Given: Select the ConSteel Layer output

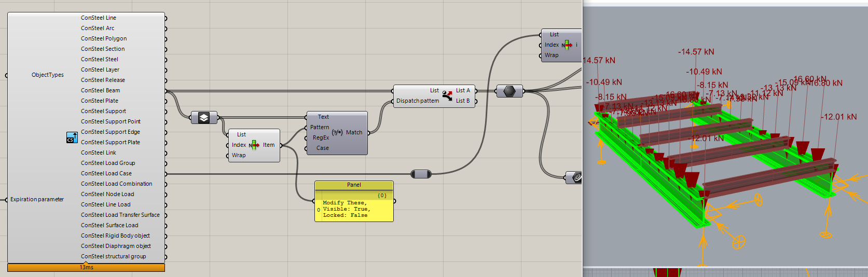Looking at the screenshot, I should point(100,70).
